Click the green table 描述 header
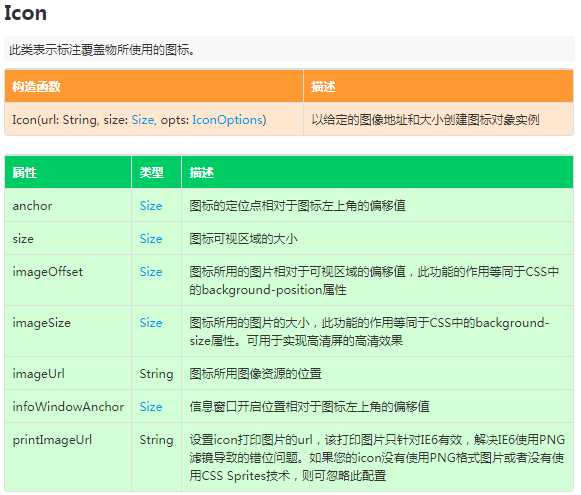 (202, 172)
